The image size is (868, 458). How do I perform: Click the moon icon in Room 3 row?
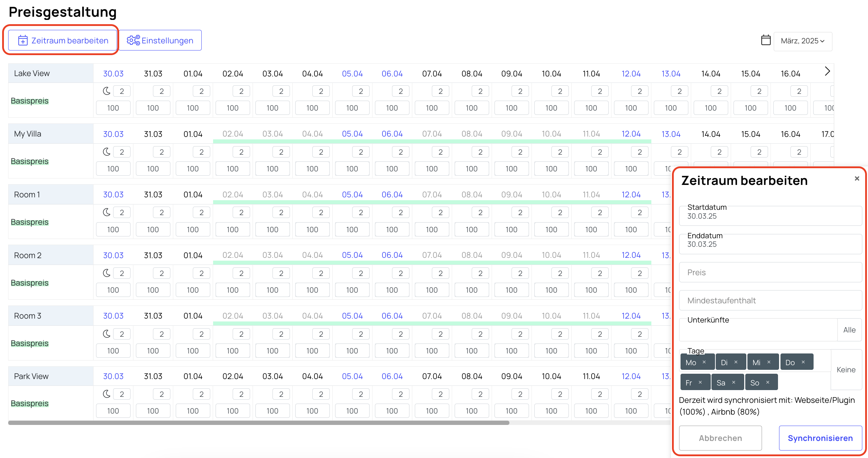pyautogui.click(x=106, y=334)
